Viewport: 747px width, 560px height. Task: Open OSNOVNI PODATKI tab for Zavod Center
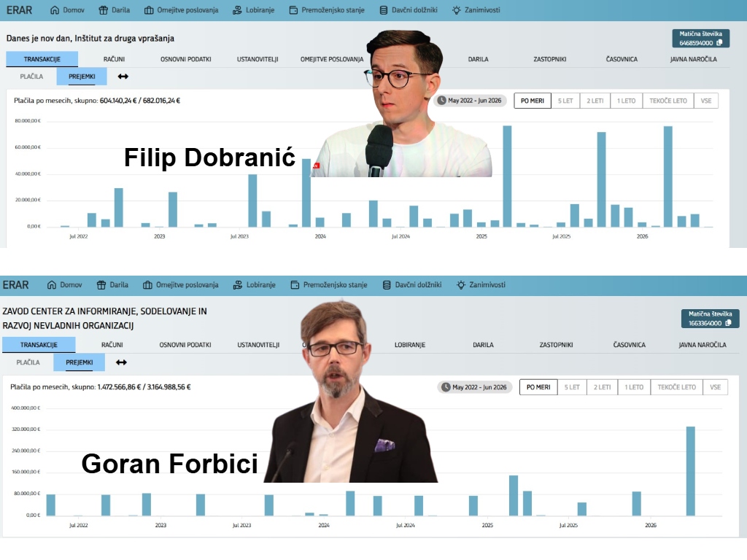185,345
